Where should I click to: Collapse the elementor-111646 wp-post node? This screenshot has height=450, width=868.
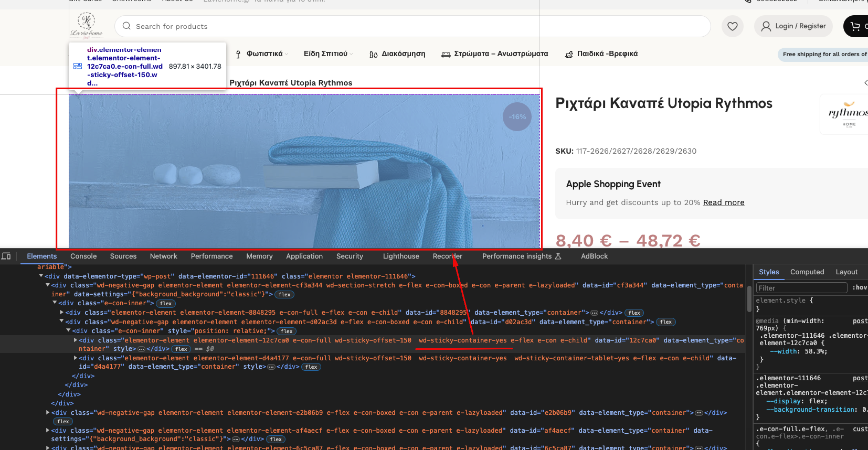pos(41,276)
